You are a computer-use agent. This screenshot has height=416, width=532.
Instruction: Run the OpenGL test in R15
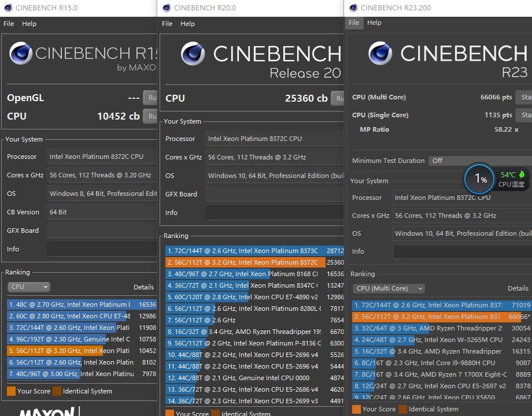point(150,98)
